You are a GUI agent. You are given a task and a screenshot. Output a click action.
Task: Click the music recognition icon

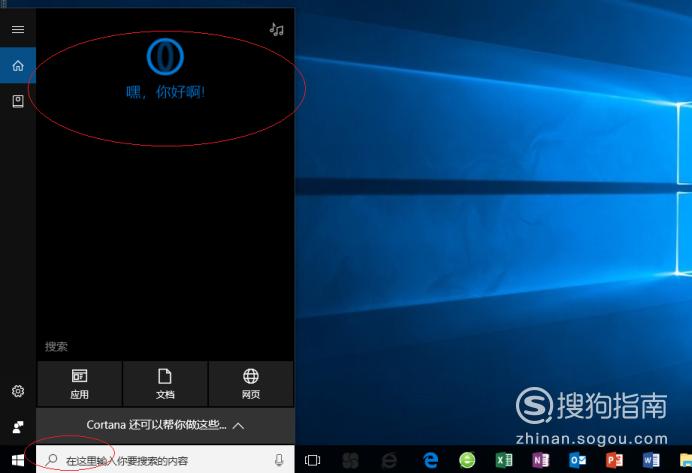(277, 29)
